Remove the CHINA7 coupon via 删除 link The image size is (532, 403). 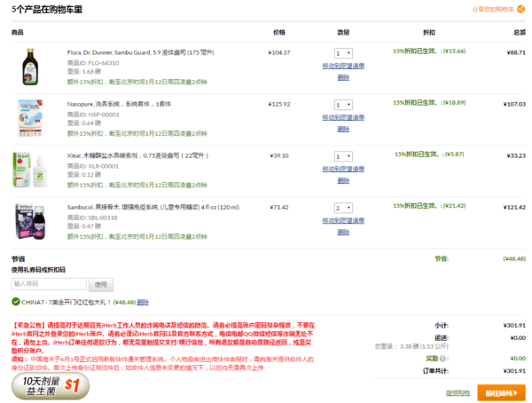(143, 302)
